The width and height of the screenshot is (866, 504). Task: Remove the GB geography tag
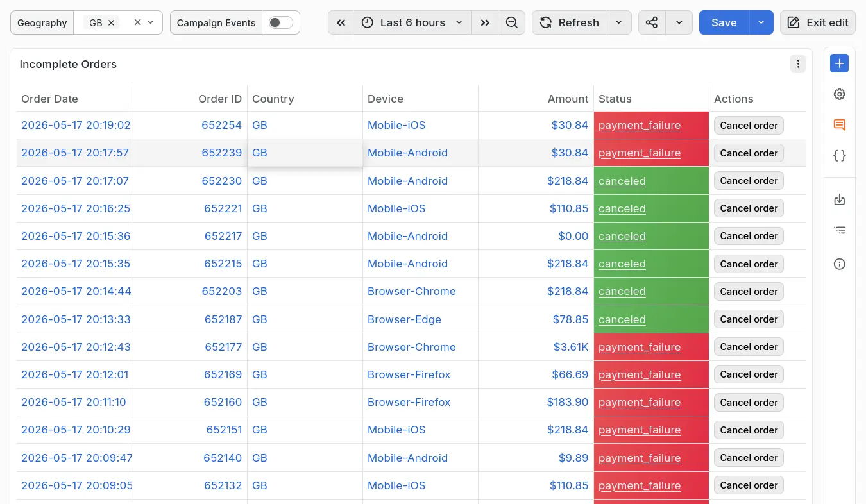(x=111, y=22)
